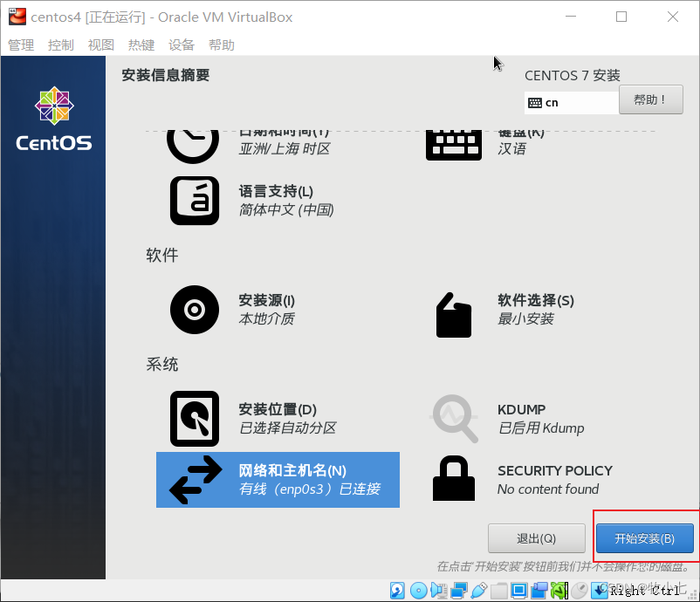Click Right Ctrl host key text
The height and width of the screenshot is (602, 700).
coord(645,591)
